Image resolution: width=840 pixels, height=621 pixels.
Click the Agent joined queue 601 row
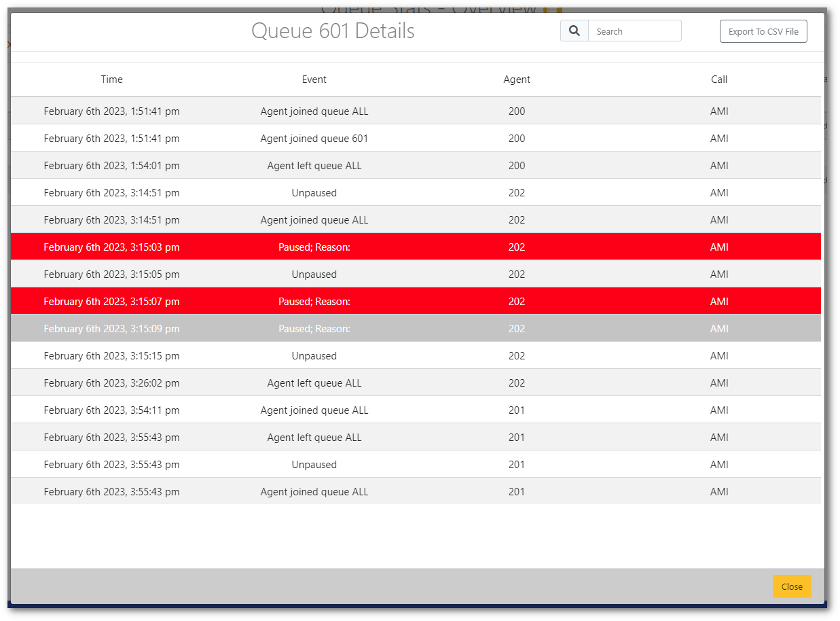coord(314,138)
